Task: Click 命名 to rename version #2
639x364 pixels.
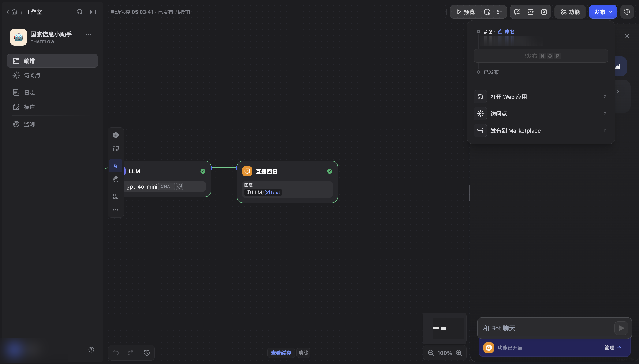Action: tap(506, 31)
